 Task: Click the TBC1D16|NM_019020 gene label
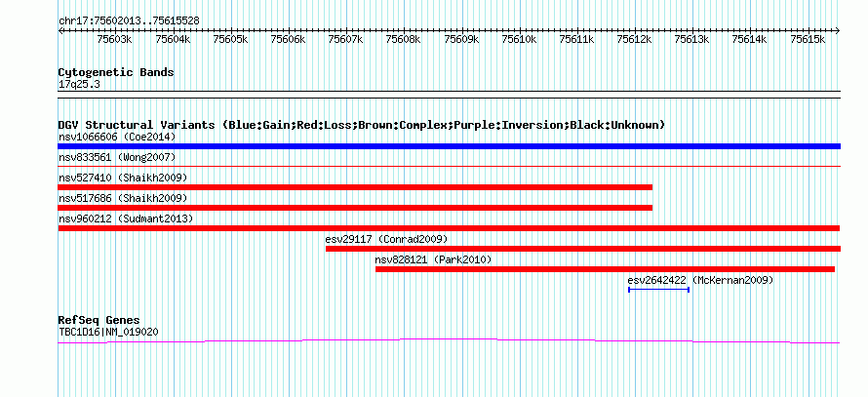[x=109, y=333]
